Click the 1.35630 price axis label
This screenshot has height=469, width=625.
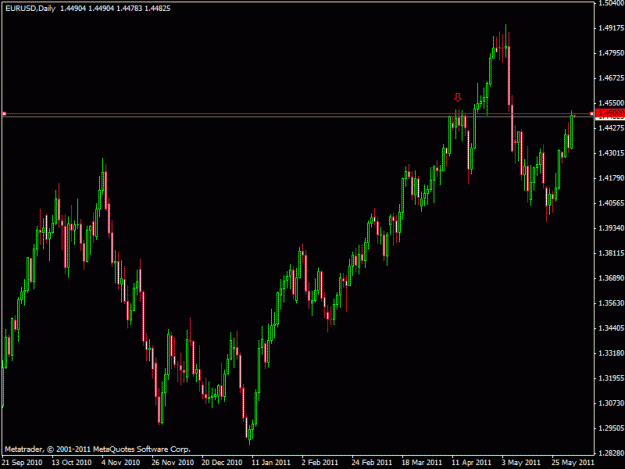click(611, 303)
